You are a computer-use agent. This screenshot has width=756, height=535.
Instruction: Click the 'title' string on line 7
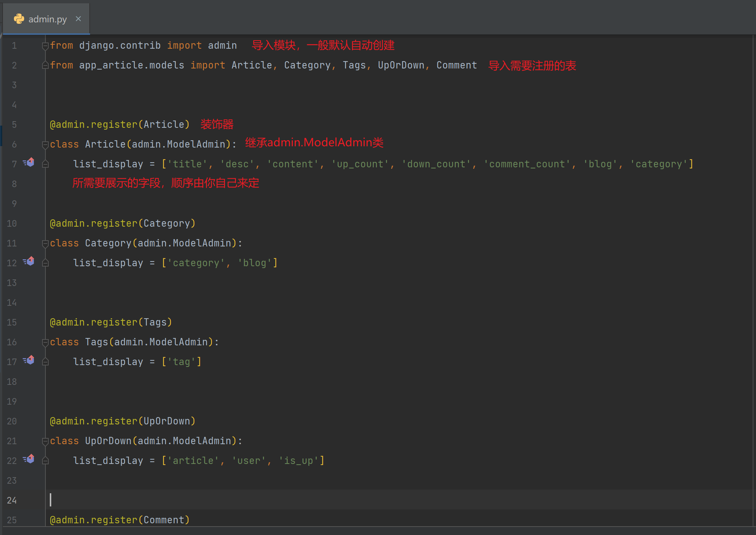coord(187,164)
